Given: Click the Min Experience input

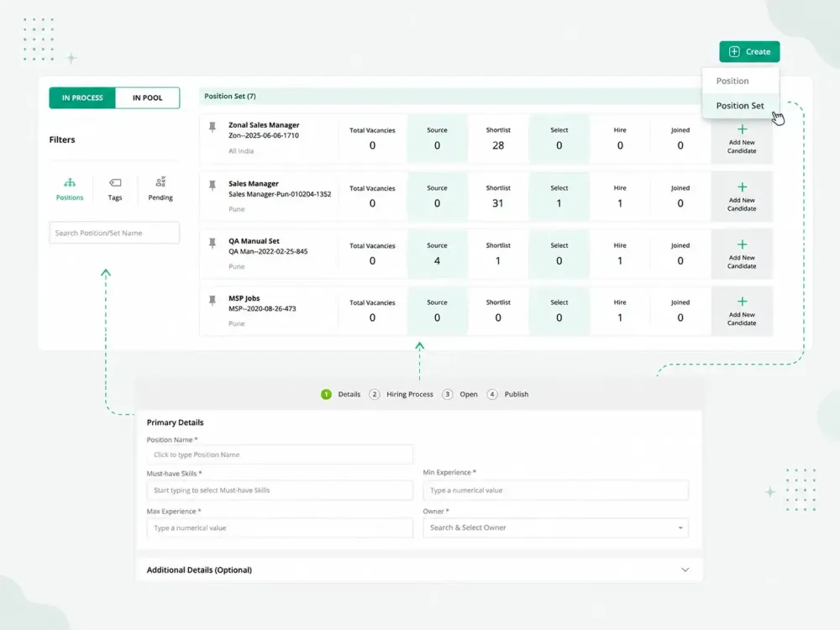Looking at the screenshot, I should click(x=555, y=491).
